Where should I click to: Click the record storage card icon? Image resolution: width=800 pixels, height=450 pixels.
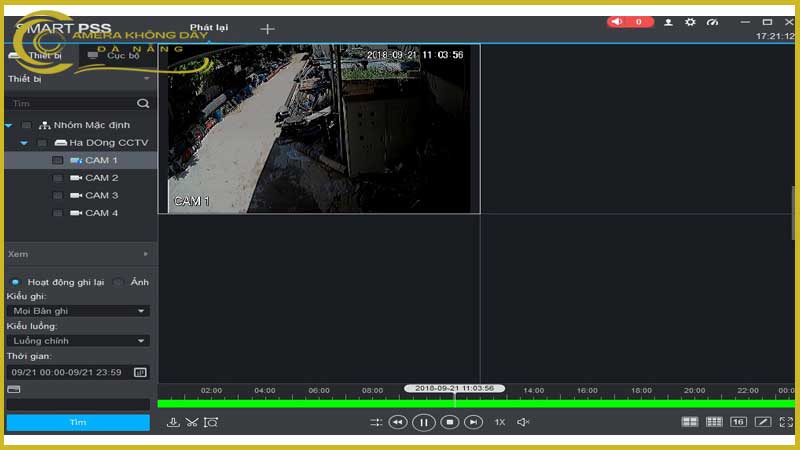point(14,389)
